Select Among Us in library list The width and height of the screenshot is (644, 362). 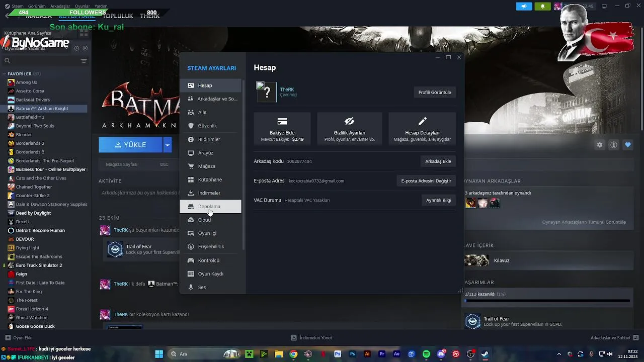click(27, 82)
